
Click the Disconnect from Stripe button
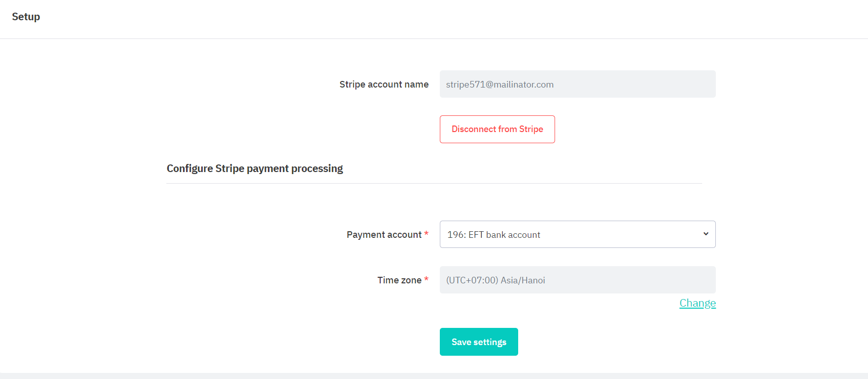497,129
